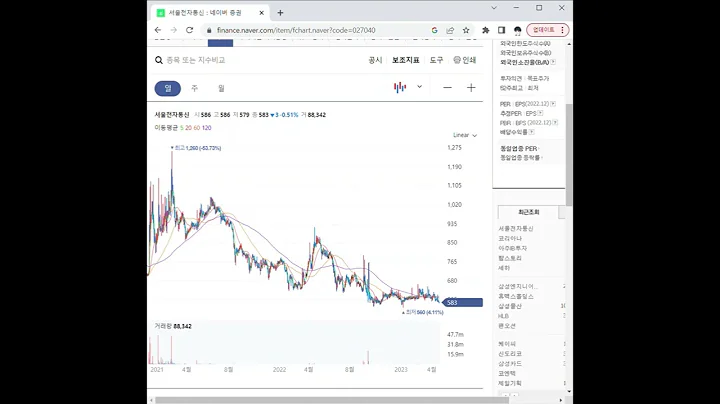The height and width of the screenshot is (404, 720).
Task: Open help icon next to BPS (2022.12)
Action: (x=555, y=123)
